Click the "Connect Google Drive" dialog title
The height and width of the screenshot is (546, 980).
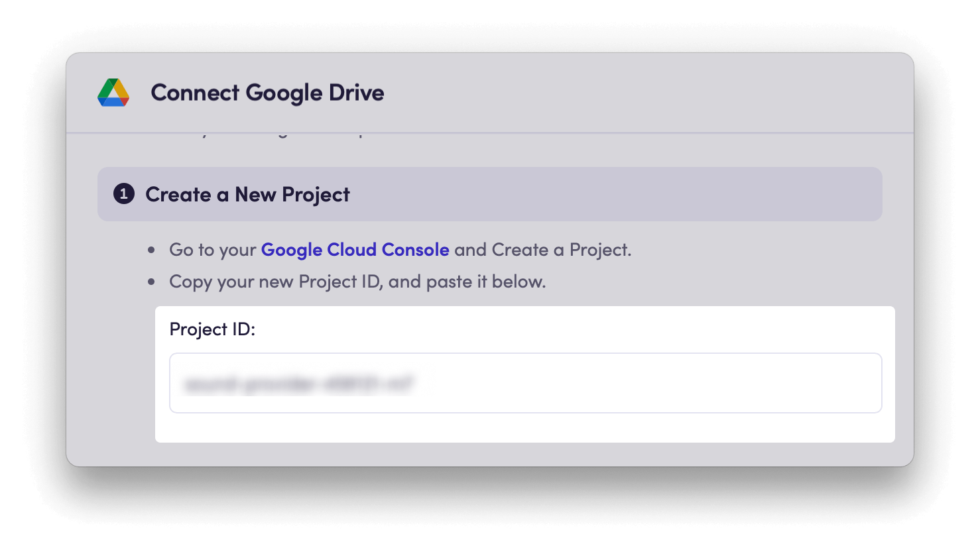pyautogui.click(x=267, y=93)
